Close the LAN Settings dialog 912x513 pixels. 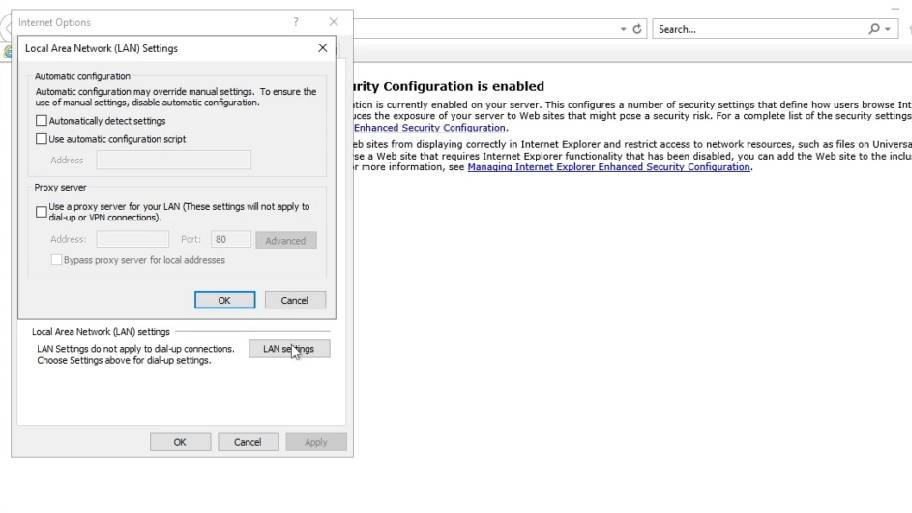point(323,48)
